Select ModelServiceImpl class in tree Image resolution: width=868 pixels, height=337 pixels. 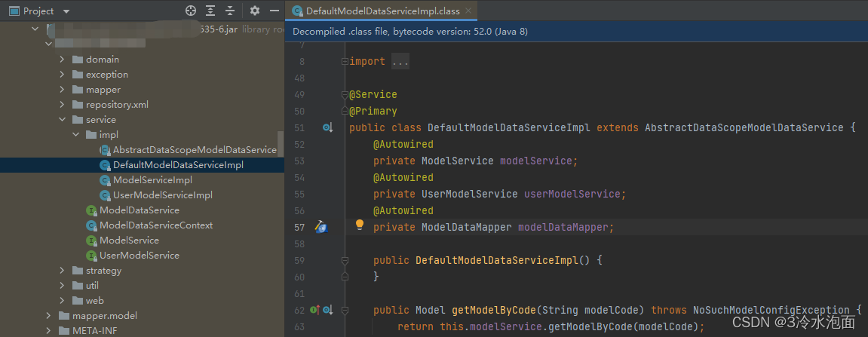pyautogui.click(x=152, y=180)
